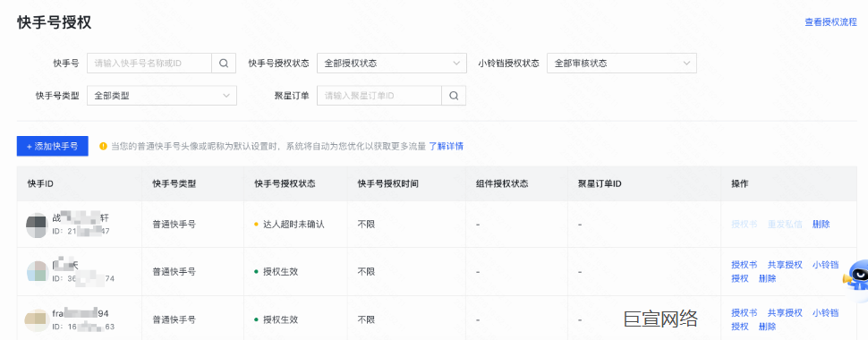Click 快手号授权时间 column header

pos(388,183)
